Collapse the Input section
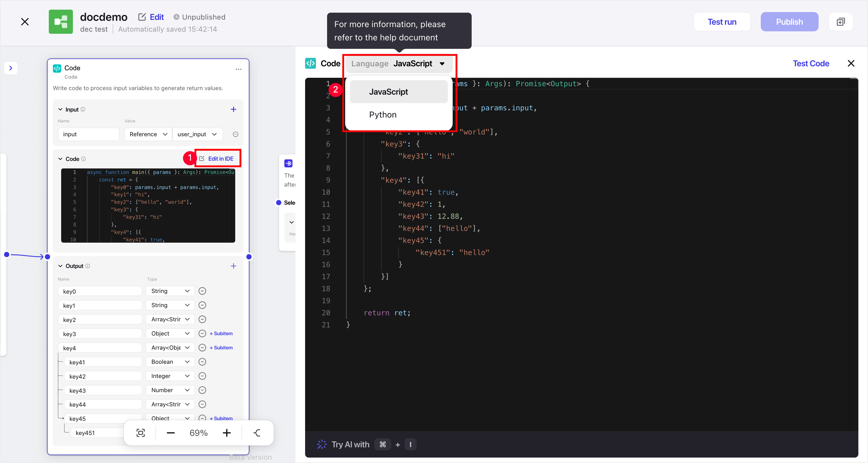 pos(60,109)
